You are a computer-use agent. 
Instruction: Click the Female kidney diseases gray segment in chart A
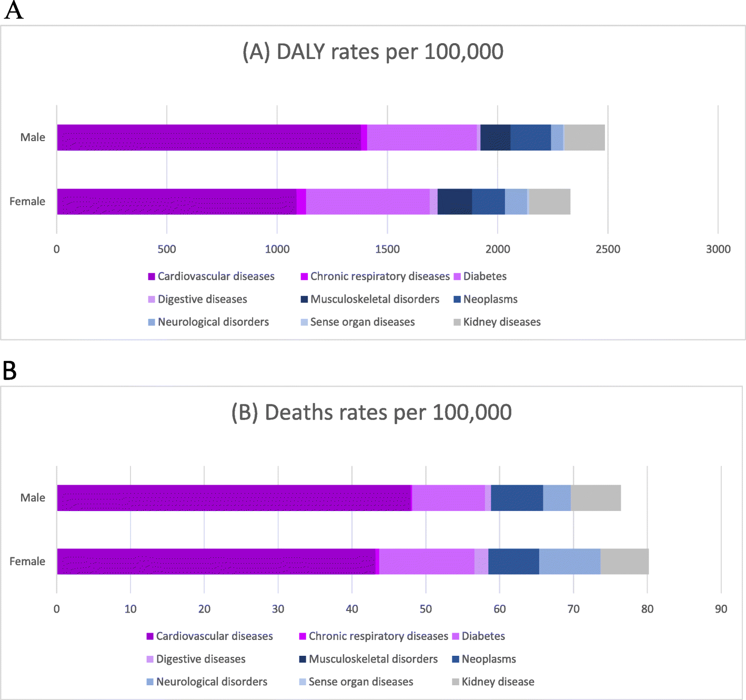[x=549, y=202]
